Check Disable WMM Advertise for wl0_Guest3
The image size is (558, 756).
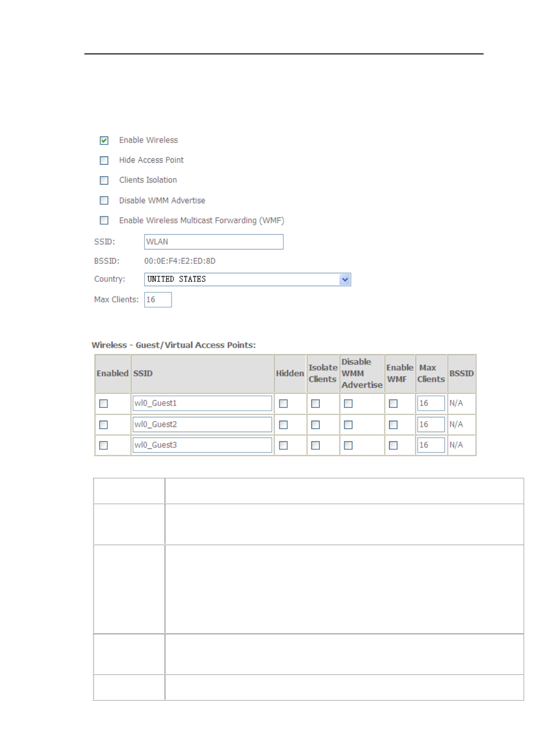pyautogui.click(x=348, y=445)
